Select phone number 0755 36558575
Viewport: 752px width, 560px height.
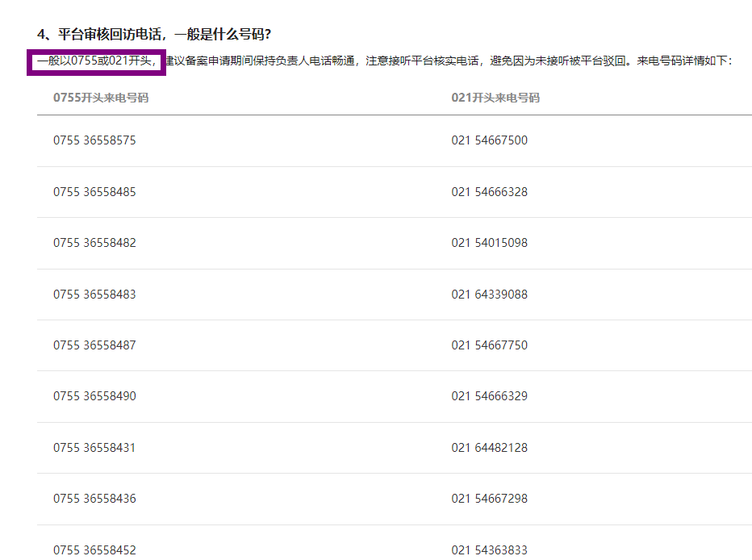(x=94, y=140)
